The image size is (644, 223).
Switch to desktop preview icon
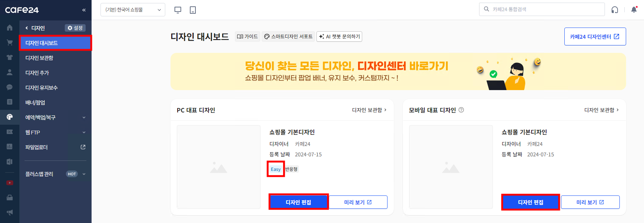point(178,10)
